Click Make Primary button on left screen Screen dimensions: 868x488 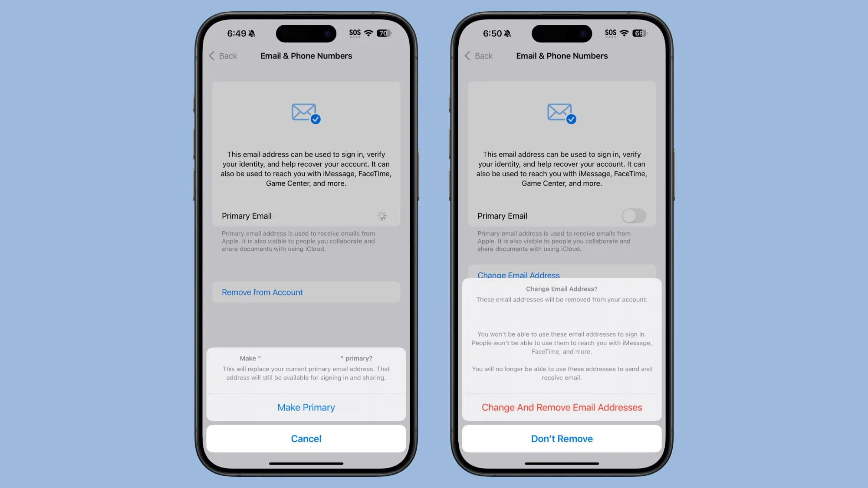click(x=306, y=407)
